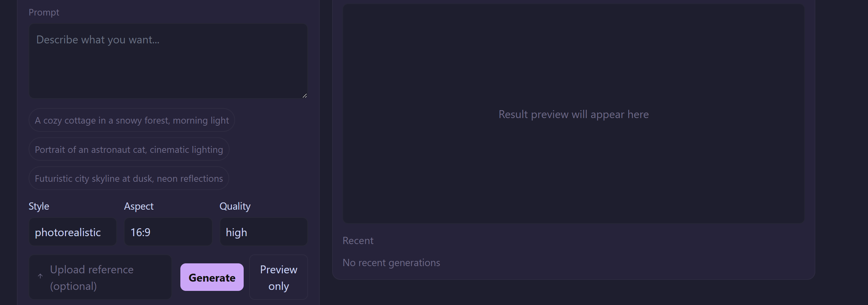Expand the Aspect dropdown set to 16:9

point(168,232)
